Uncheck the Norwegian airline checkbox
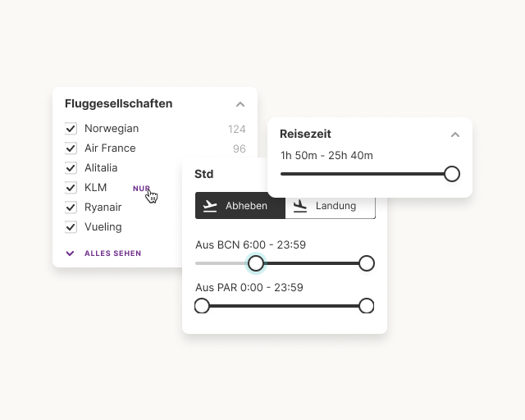This screenshot has height=420, width=525. click(x=71, y=129)
